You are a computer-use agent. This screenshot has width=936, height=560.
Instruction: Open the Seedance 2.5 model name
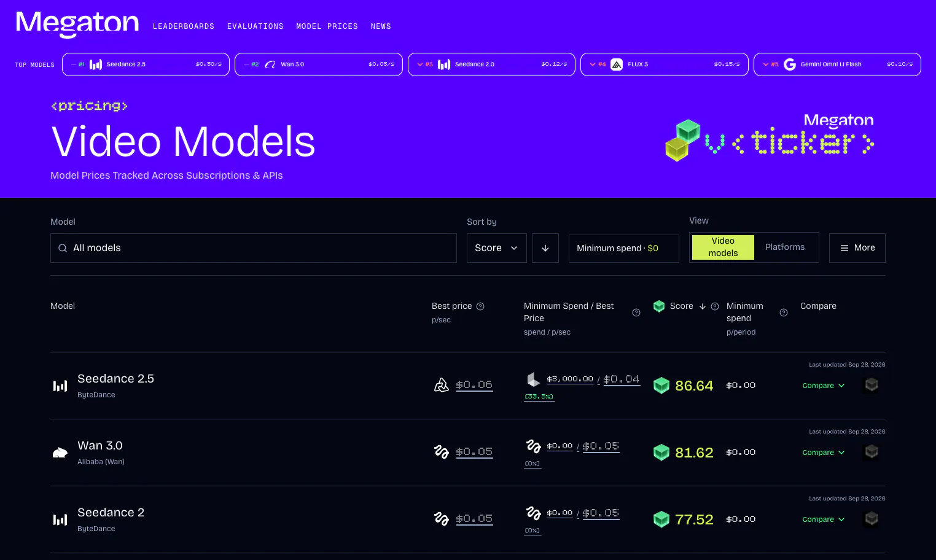(115, 379)
